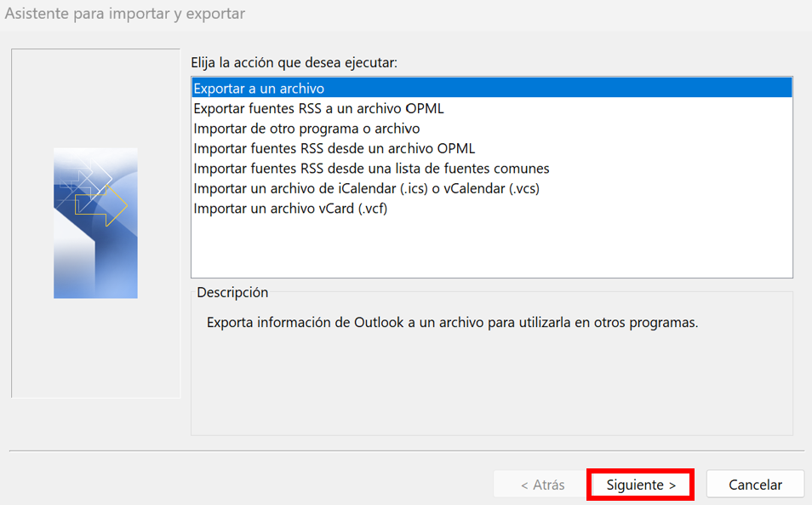Viewport: 812px width, 505px height.
Task: Cancel the import and export wizard
Action: 755,485
